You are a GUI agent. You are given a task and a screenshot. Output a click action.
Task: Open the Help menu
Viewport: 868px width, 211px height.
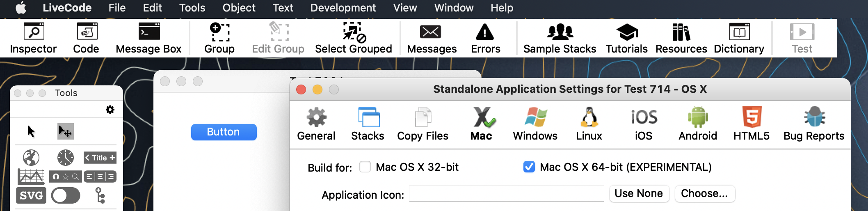502,8
